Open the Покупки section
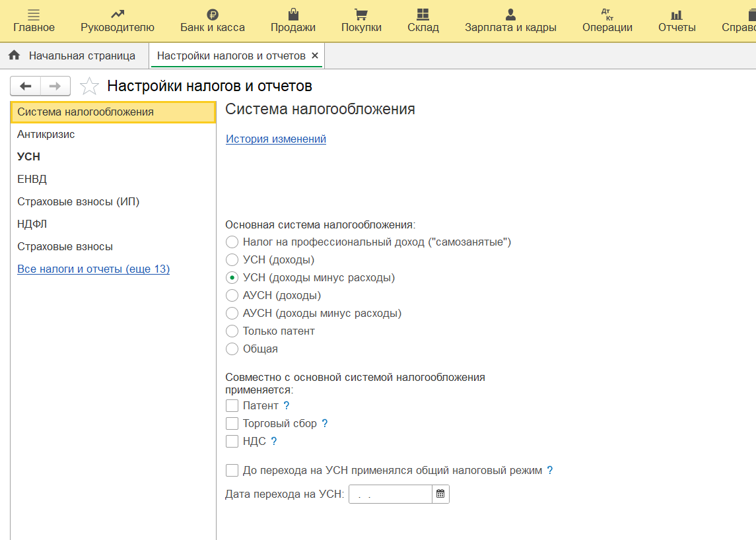 coord(361,20)
